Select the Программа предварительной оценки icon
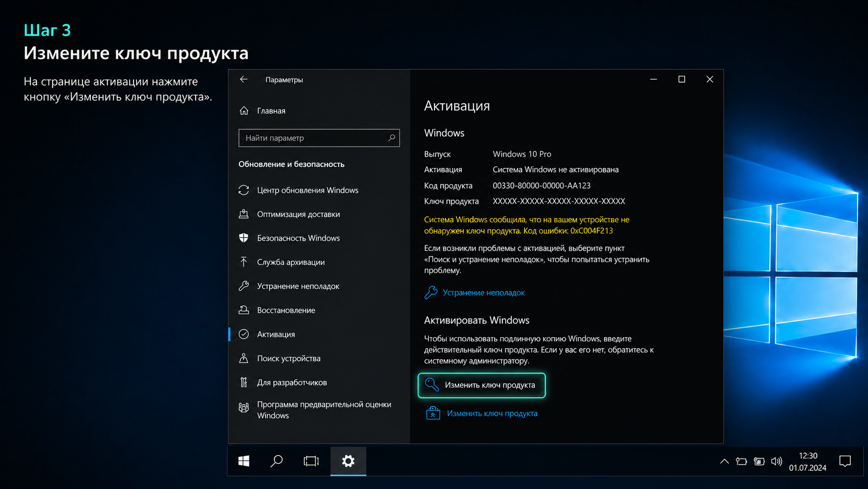The image size is (868, 489). [x=243, y=407]
